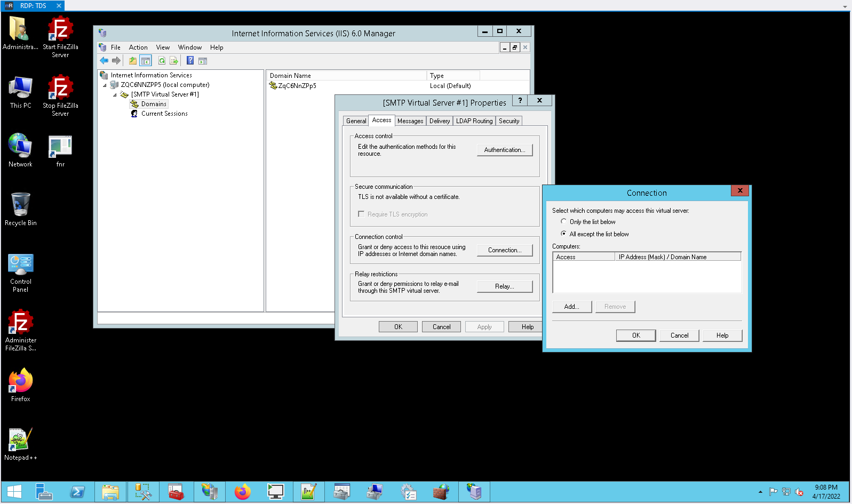Switch to the General tab in Properties
The height and width of the screenshot is (504, 852).
point(356,121)
